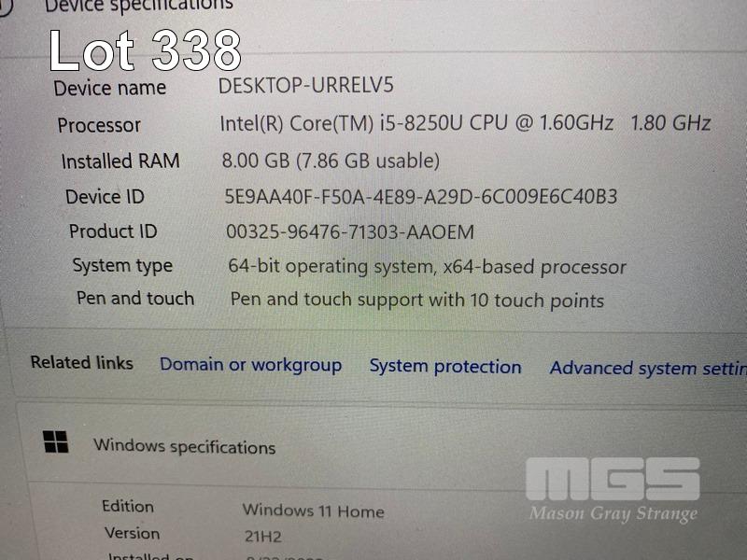This screenshot has height=560, width=747.
Task: Open the Domain or workgroup link
Action: (250, 365)
